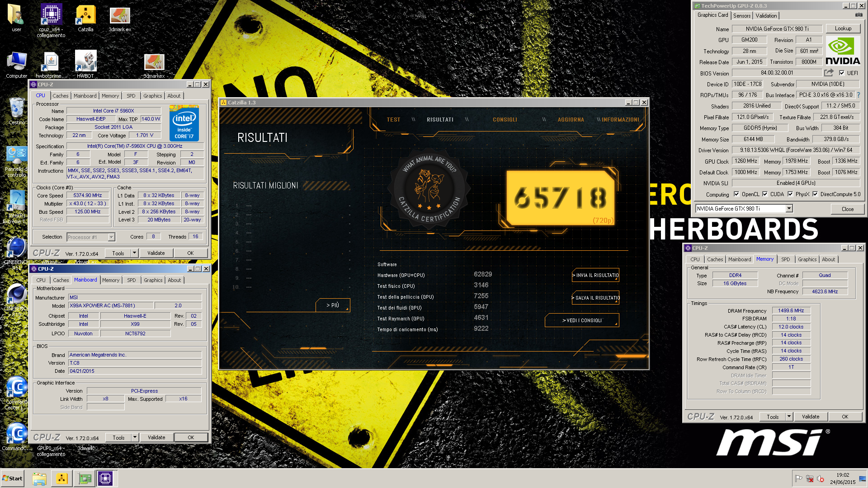Click the Lookup button in GPU-Z

843,28
